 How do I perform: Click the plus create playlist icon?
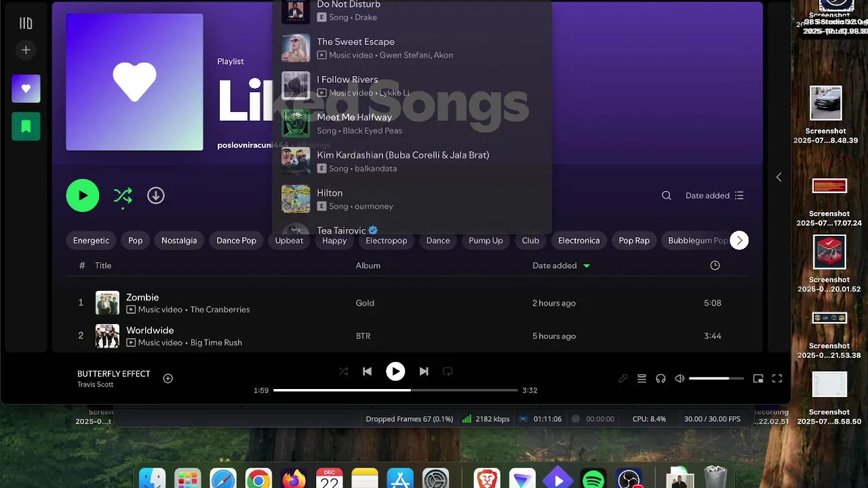coord(26,49)
